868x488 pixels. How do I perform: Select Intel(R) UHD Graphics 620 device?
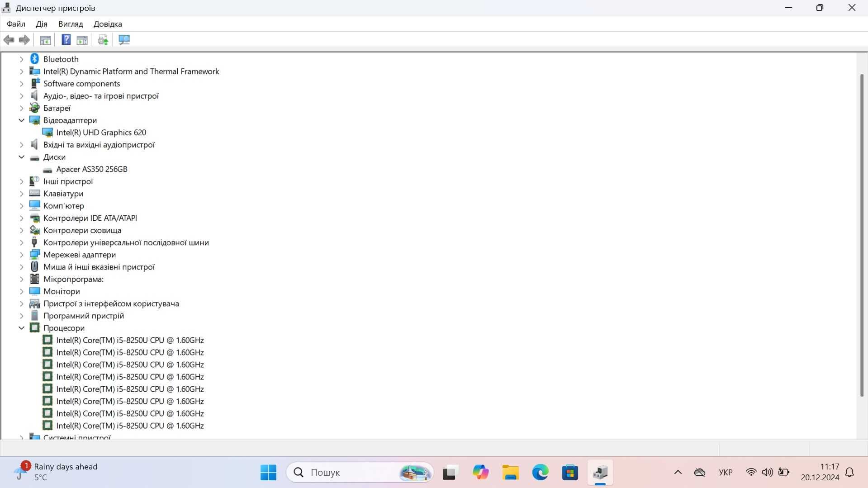pyautogui.click(x=101, y=133)
